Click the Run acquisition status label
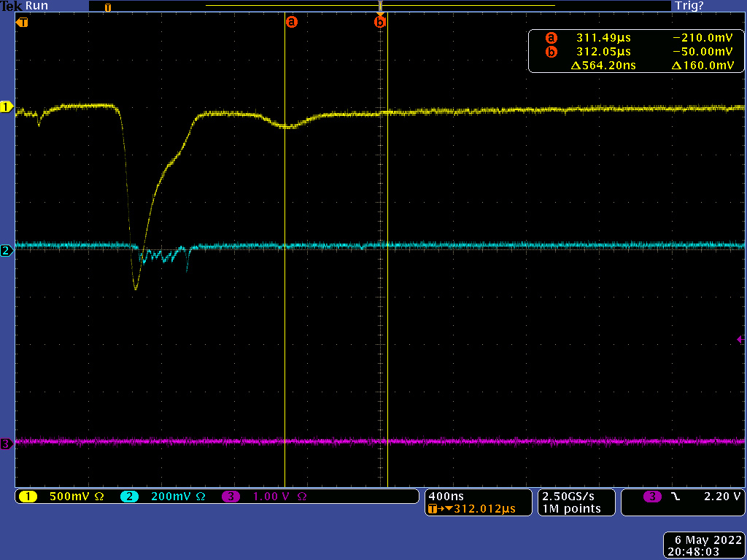This screenshot has height=560, width=747. pyautogui.click(x=36, y=6)
